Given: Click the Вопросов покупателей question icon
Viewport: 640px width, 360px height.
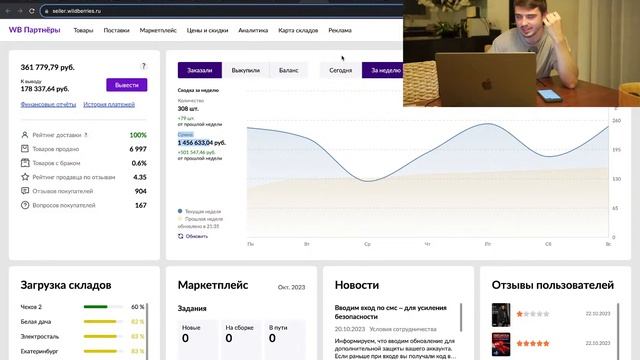Looking at the screenshot, I should click(25, 205).
